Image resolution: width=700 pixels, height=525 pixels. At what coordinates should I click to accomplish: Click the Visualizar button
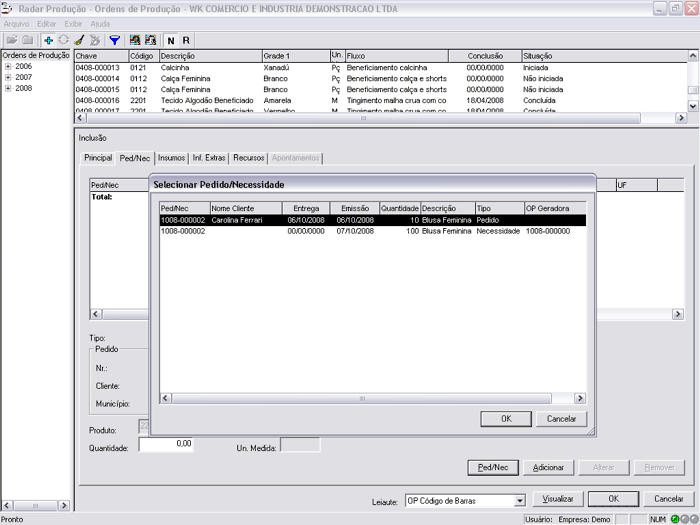pos(558,499)
